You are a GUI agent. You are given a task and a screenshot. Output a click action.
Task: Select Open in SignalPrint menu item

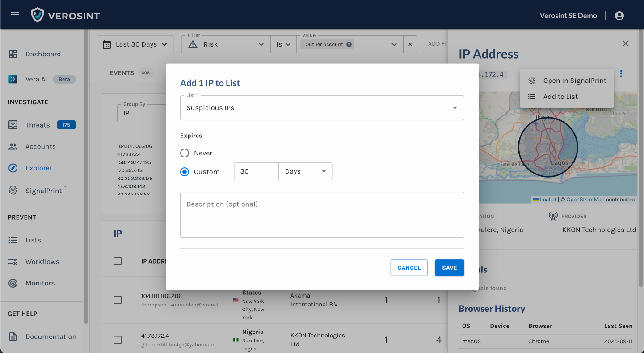pos(567,81)
